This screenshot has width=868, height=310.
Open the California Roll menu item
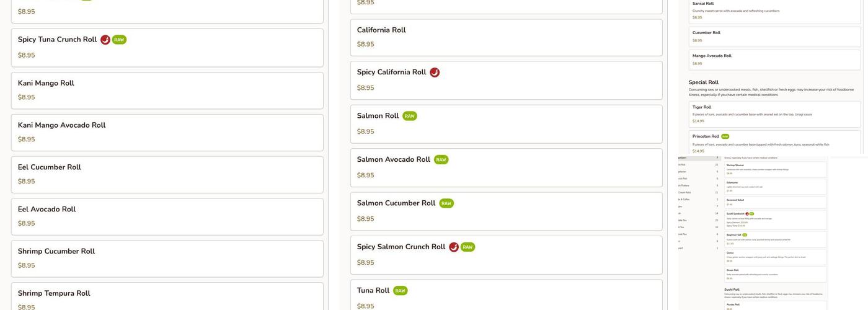(x=506, y=37)
